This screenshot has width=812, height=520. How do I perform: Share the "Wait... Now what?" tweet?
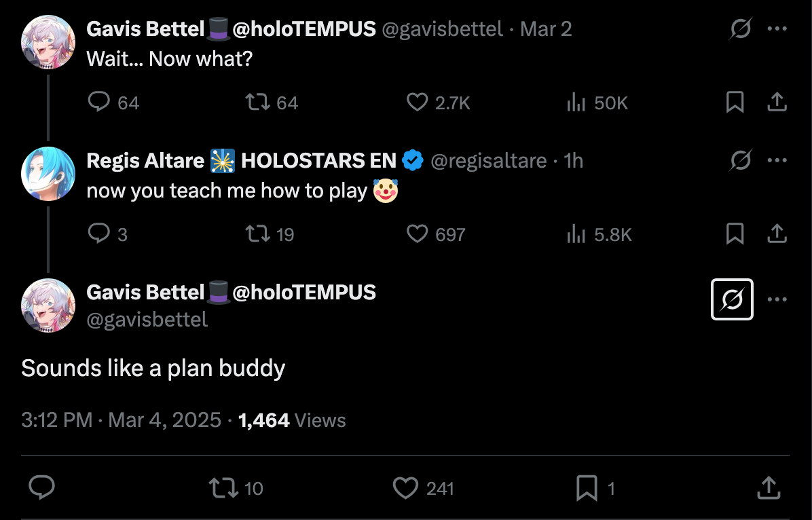coord(777,103)
